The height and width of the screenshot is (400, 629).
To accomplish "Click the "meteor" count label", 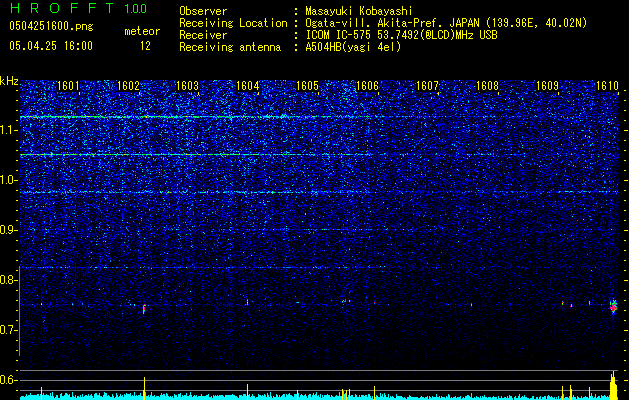I will tap(142, 31).
